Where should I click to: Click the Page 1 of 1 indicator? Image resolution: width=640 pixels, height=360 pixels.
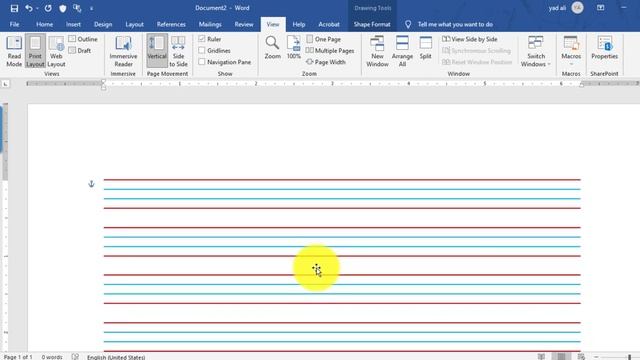click(18, 357)
